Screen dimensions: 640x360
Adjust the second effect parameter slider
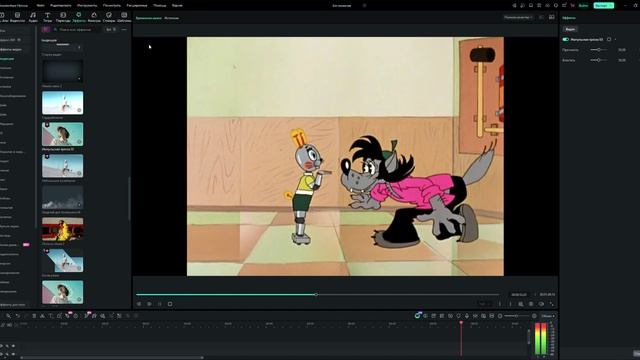[x=598, y=60]
